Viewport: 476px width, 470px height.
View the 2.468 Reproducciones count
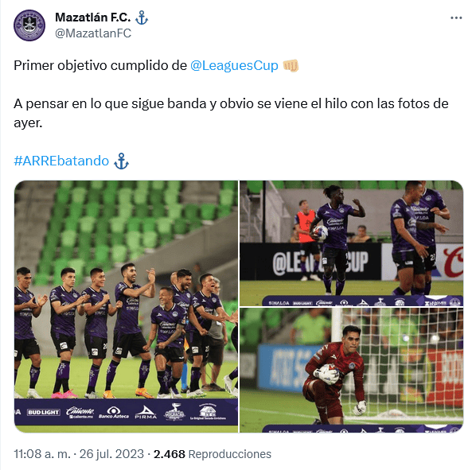[213, 454]
